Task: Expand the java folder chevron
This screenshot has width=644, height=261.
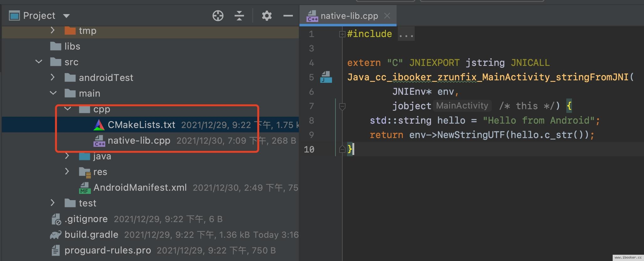Action: (x=67, y=156)
